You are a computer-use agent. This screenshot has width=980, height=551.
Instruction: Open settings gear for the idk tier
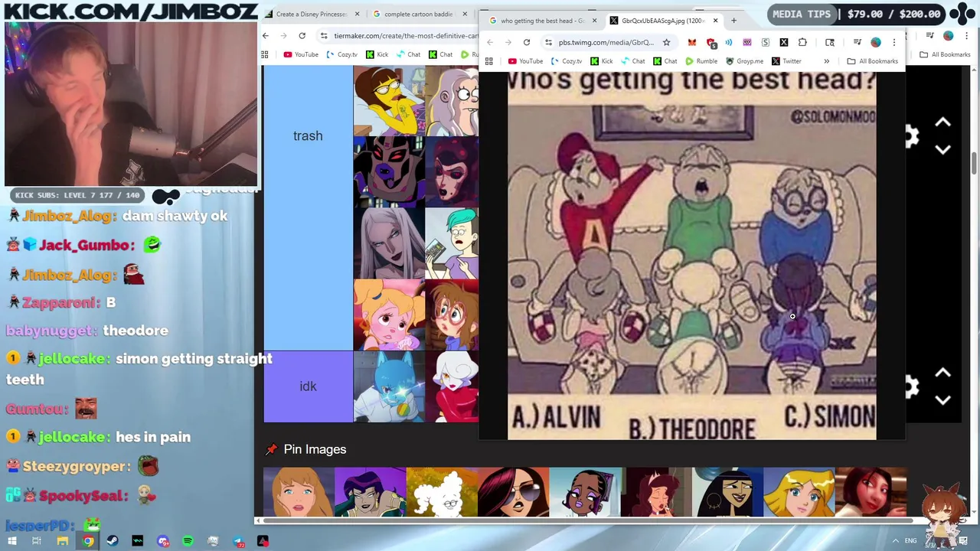click(911, 387)
